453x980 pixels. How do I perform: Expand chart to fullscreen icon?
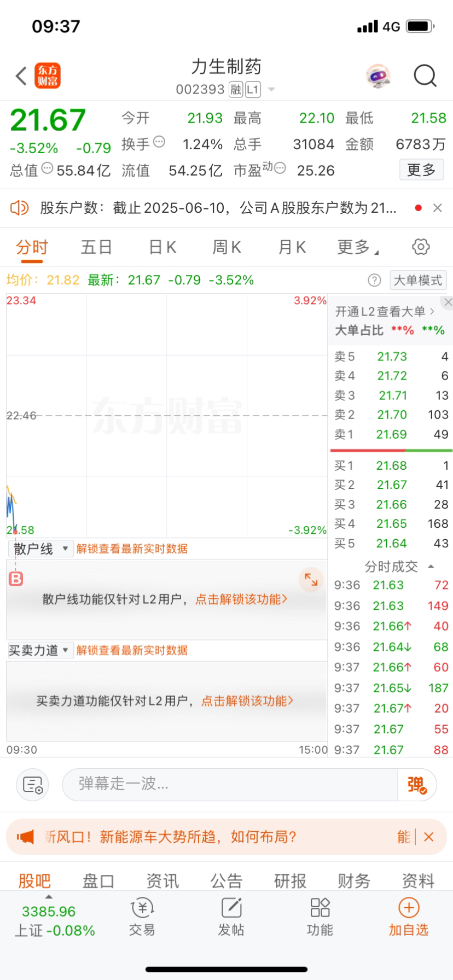[x=311, y=580]
